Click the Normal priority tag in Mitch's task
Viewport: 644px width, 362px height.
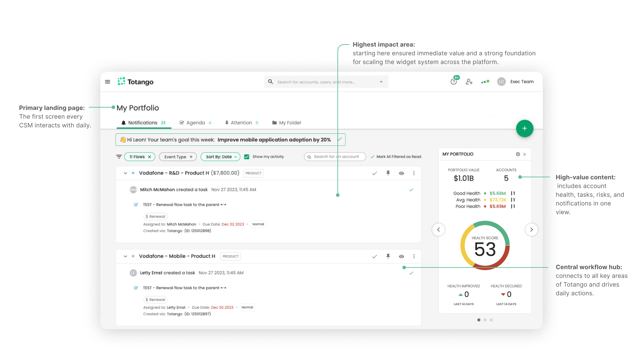click(258, 224)
